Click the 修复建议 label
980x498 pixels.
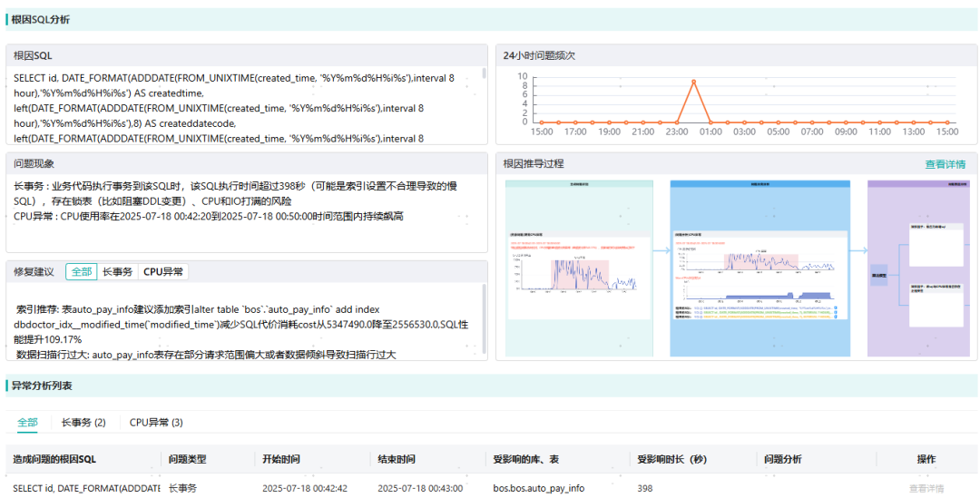click(34, 272)
